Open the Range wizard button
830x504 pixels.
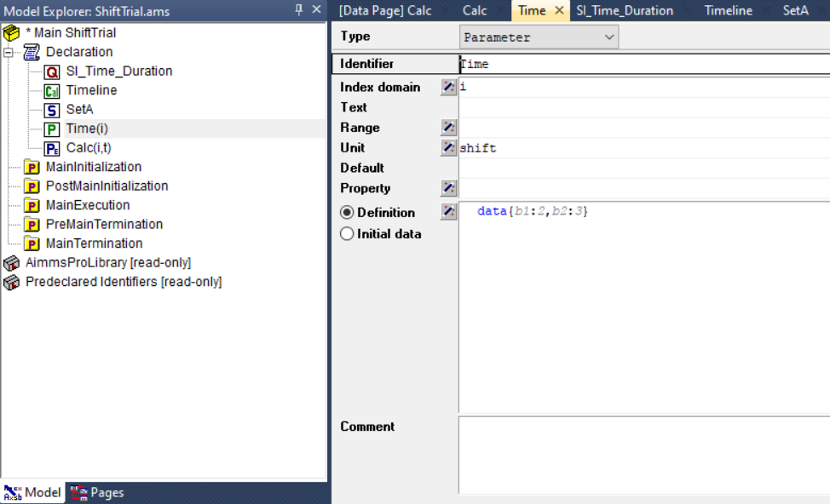click(448, 127)
